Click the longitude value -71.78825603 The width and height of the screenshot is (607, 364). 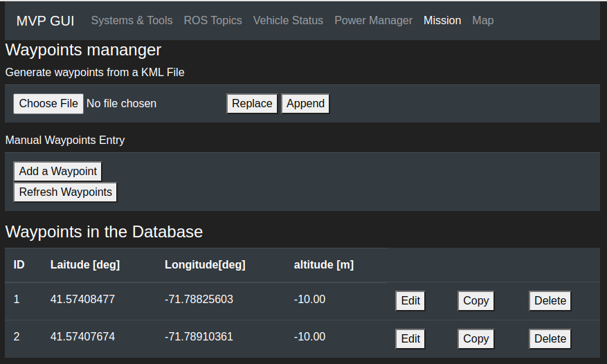click(199, 300)
